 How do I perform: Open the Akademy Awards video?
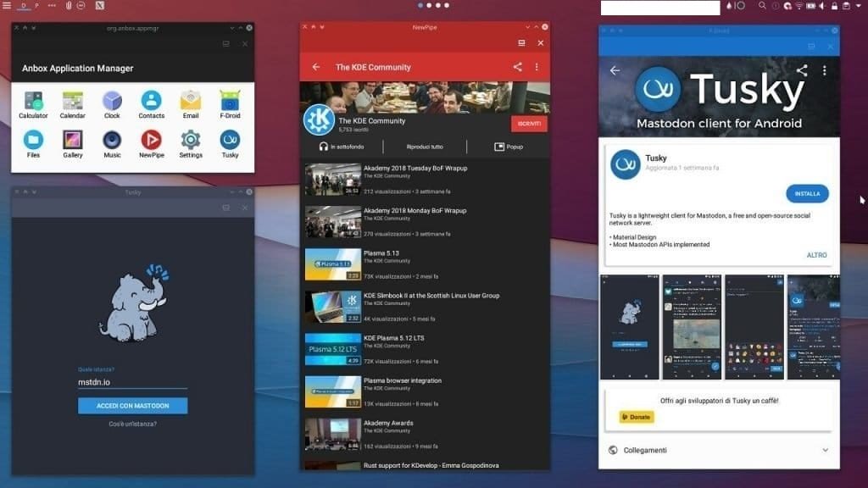pos(426,435)
